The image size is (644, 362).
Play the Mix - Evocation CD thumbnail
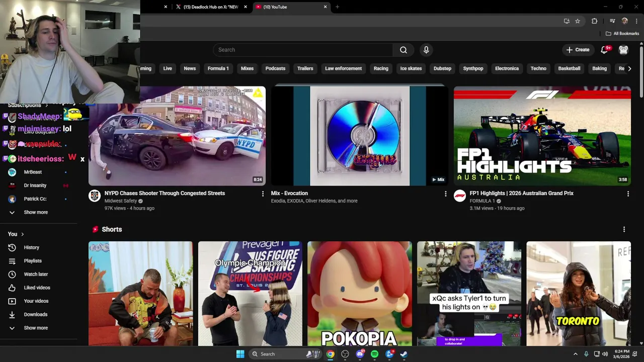pyautogui.click(x=359, y=136)
